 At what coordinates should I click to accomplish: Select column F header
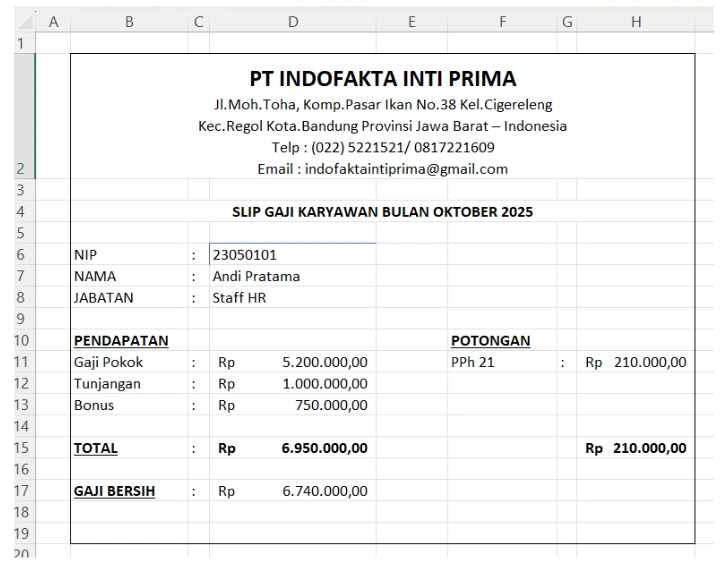(502, 21)
